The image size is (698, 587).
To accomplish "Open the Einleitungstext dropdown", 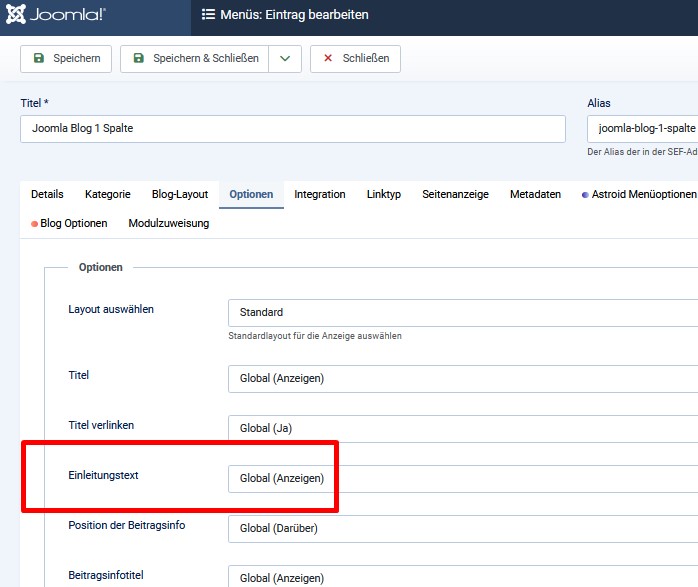I will click(463, 478).
